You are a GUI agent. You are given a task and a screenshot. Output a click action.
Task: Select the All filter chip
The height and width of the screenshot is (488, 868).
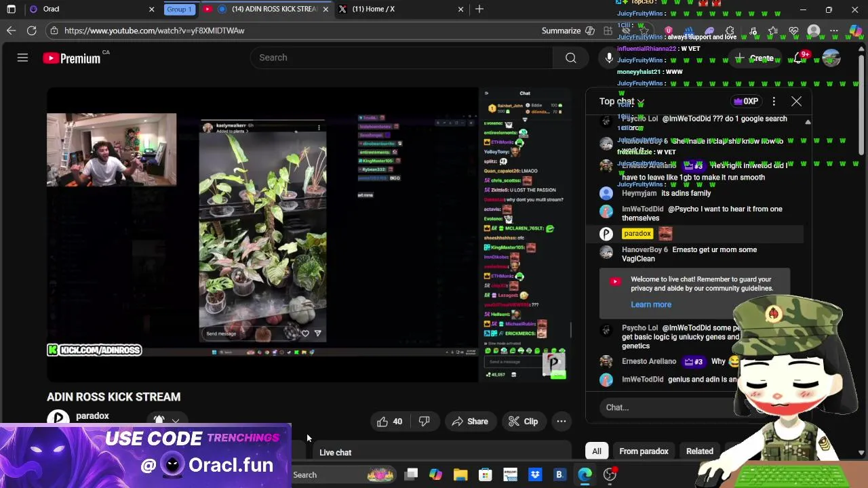pos(597,451)
